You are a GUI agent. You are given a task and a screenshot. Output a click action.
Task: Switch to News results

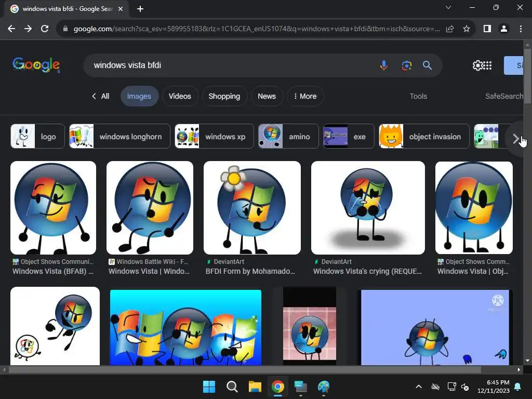point(267,96)
